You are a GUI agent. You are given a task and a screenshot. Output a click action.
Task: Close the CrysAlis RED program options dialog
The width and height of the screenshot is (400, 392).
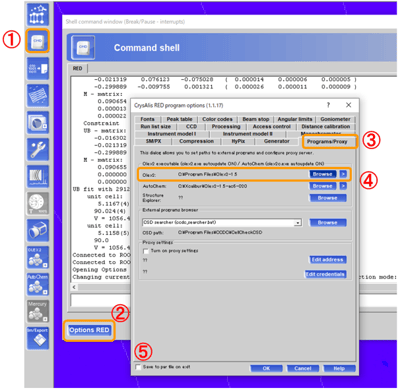click(x=349, y=105)
